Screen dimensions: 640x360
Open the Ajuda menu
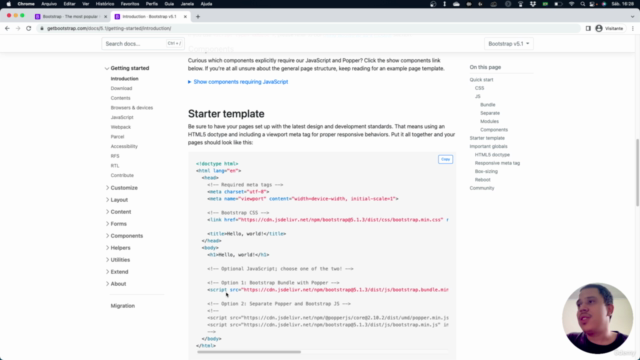[207, 4]
